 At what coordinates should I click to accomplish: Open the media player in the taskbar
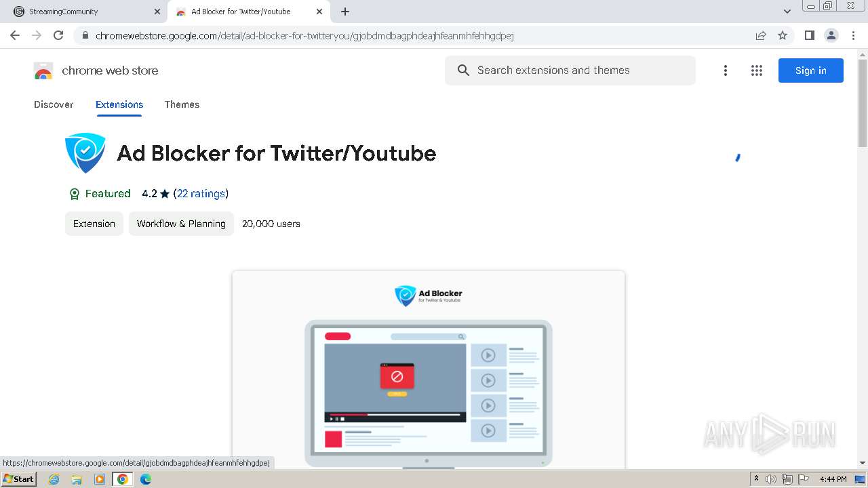click(100, 479)
